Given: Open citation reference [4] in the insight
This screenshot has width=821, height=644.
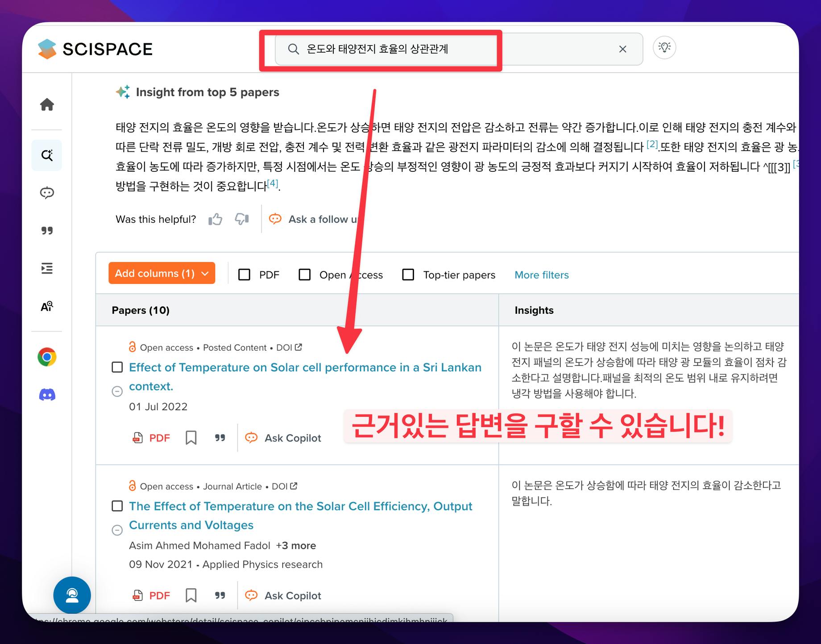Looking at the screenshot, I should 273,183.
